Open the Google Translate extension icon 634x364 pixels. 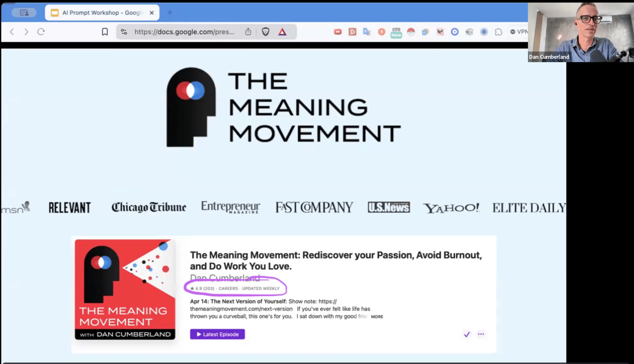[367, 32]
